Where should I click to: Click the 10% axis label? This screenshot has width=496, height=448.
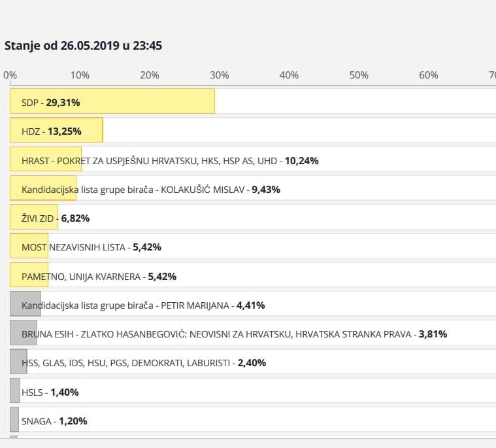(x=80, y=75)
